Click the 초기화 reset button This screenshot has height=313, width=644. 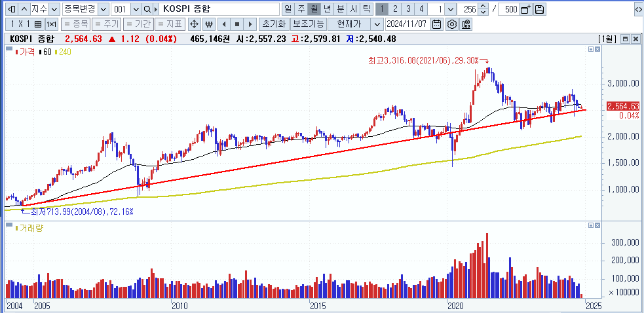coord(274,24)
